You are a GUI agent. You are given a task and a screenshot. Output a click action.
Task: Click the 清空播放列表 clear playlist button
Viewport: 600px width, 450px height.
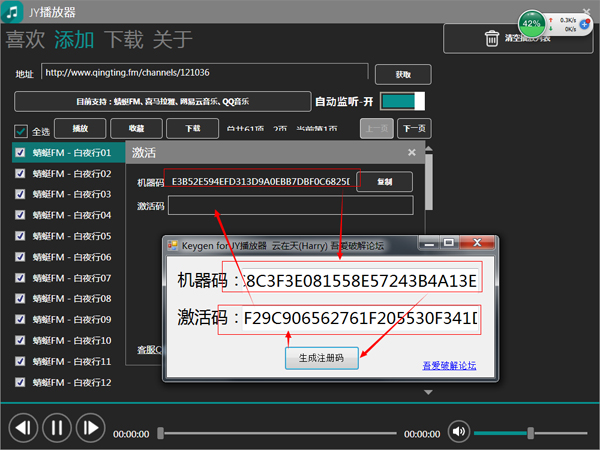tap(518, 39)
